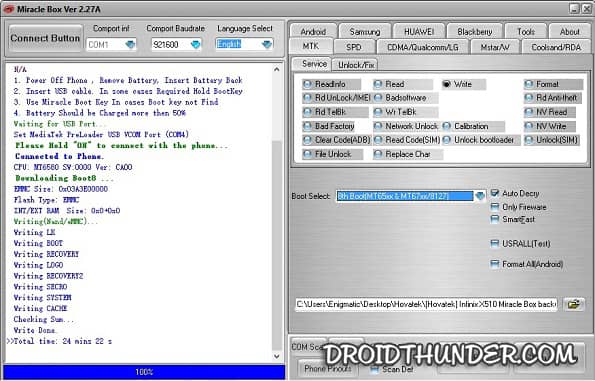The image size is (595, 381).
Task: Select the ReadInfo radio icon
Action: tap(307, 84)
